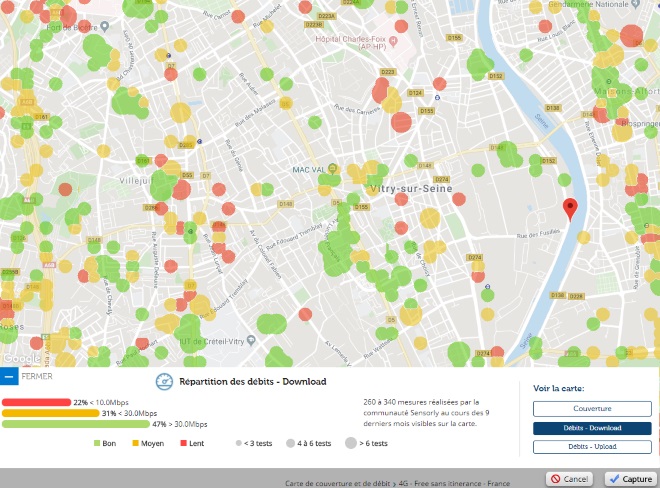Click the red Lent legend swatch

point(184,442)
